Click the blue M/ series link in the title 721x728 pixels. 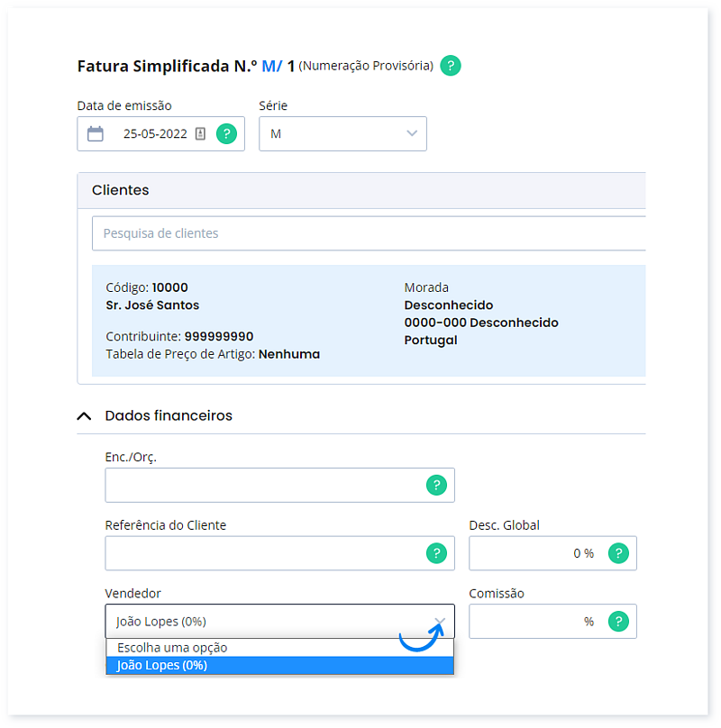271,66
